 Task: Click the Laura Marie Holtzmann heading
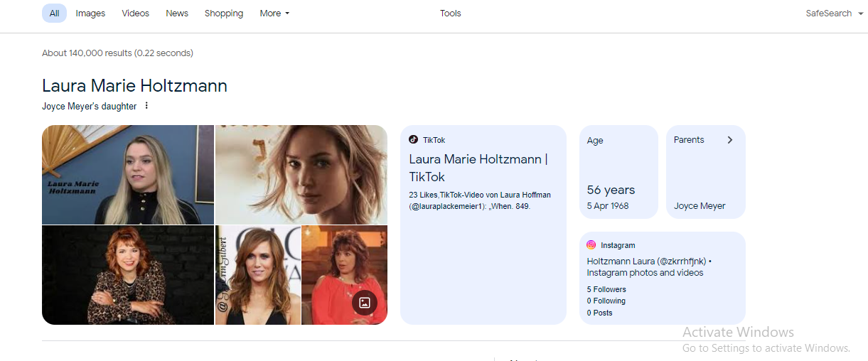[134, 86]
